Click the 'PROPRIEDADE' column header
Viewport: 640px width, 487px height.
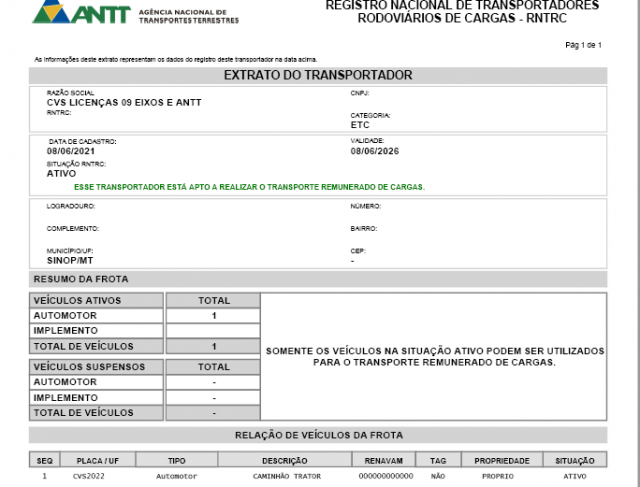coord(500,461)
